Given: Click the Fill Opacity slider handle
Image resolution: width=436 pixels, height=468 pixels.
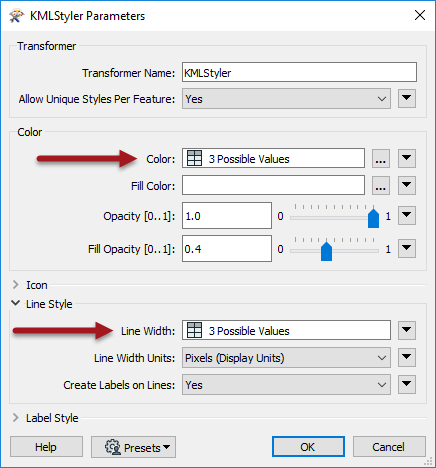Looking at the screenshot, I should pyautogui.click(x=326, y=251).
